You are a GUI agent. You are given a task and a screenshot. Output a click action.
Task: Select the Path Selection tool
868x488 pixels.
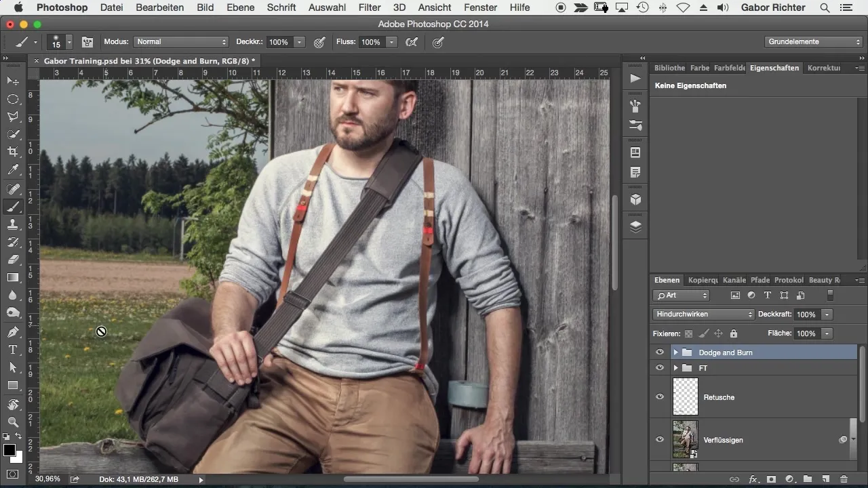coord(13,367)
